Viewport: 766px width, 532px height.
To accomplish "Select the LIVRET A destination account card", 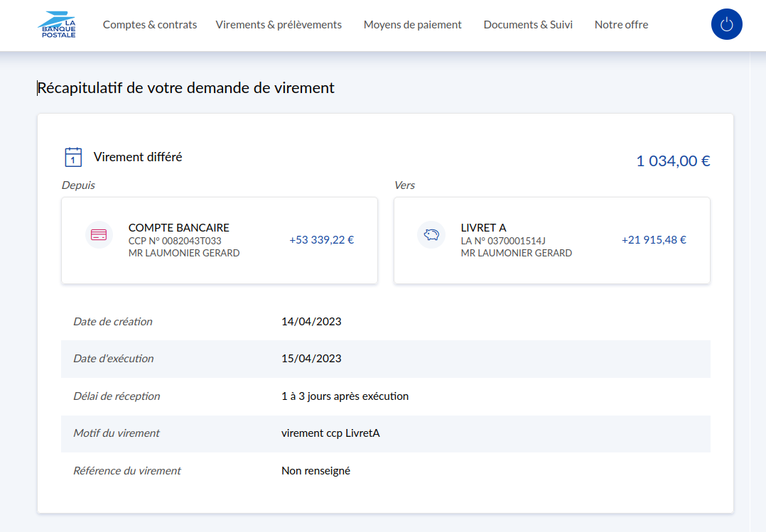I will click(x=551, y=241).
